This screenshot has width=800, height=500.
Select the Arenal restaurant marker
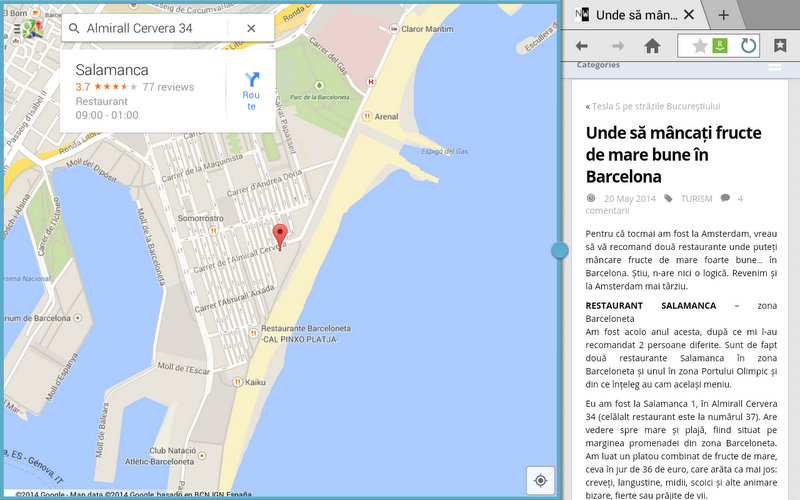tap(367, 116)
